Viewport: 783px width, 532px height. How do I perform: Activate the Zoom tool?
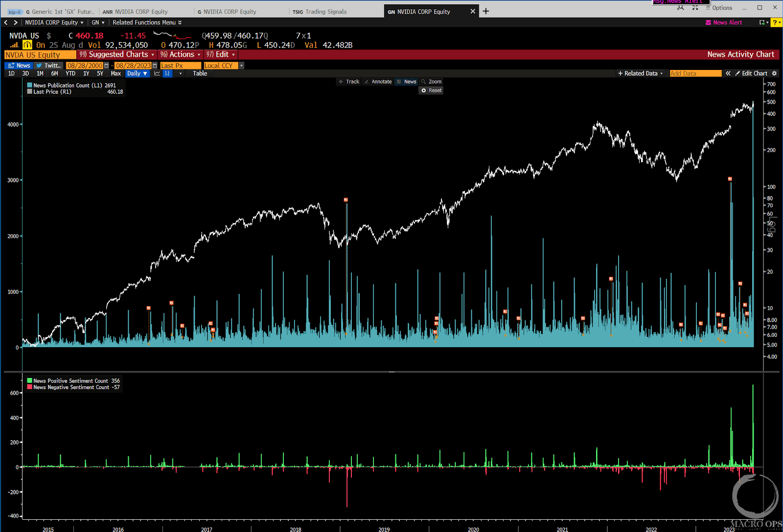[x=432, y=82]
